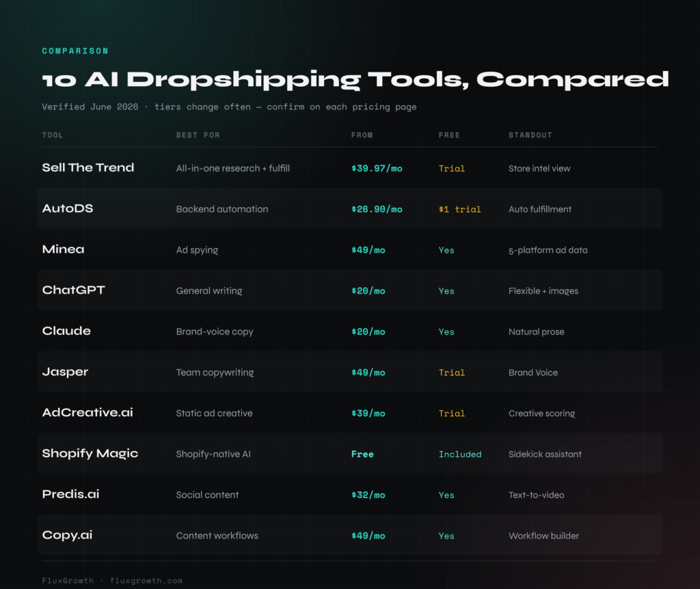The image size is (700, 589).
Task: Click the $49/mo price in Minea row
Action: 368,250
